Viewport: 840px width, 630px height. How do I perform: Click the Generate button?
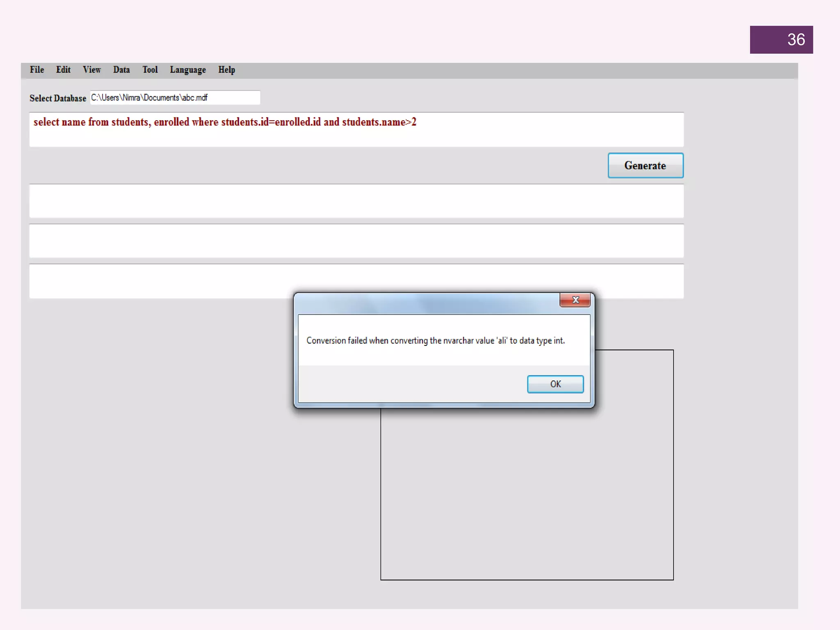click(x=645, y=165)
